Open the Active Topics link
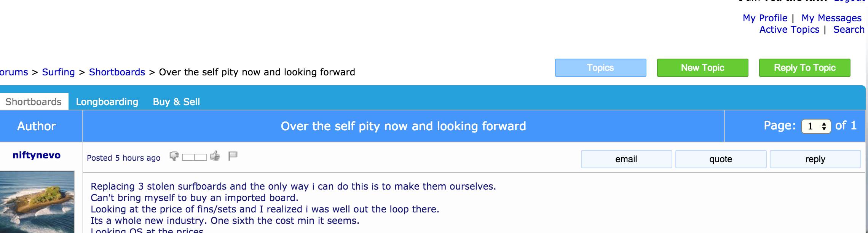Viewport: 868px width, 233px height. pos(789,30)
